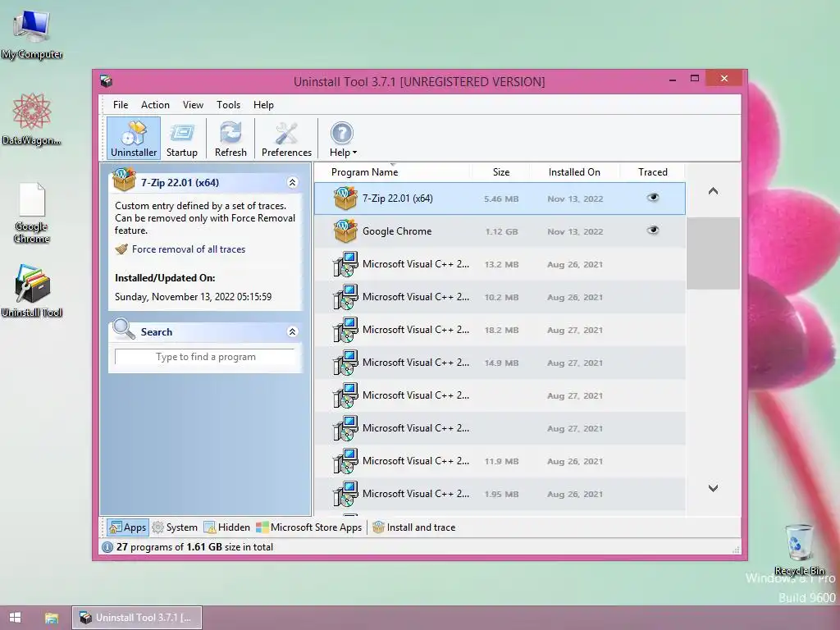Click the 27 programs status bar text

[195, 547]
